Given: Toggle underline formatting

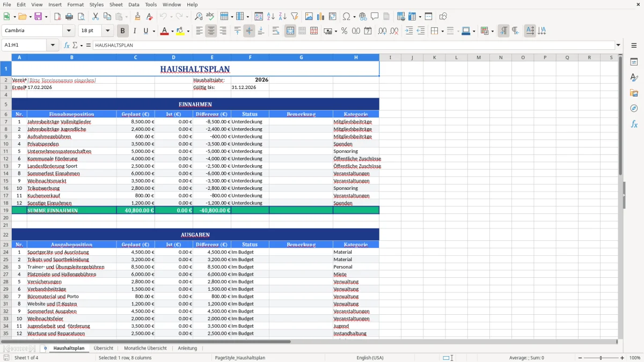Looking at the screenshot, I should 146,31.
